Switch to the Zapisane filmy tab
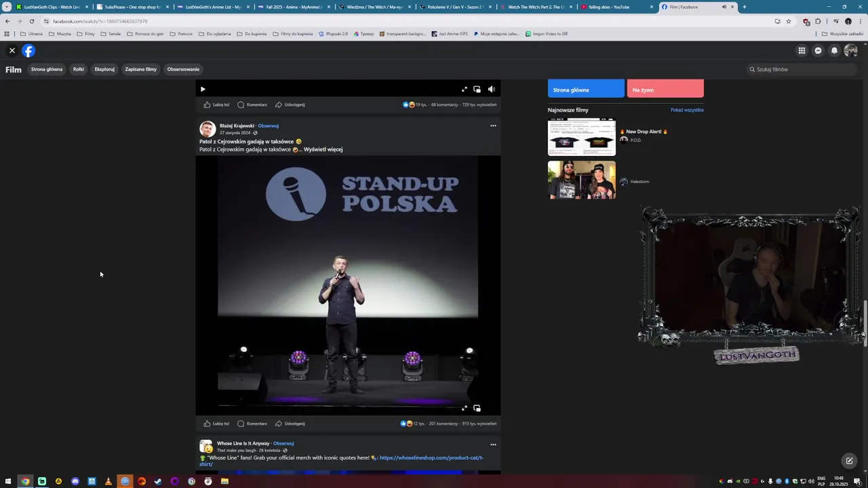The height and width of the screenshot is (488, 868). point(141,69)
